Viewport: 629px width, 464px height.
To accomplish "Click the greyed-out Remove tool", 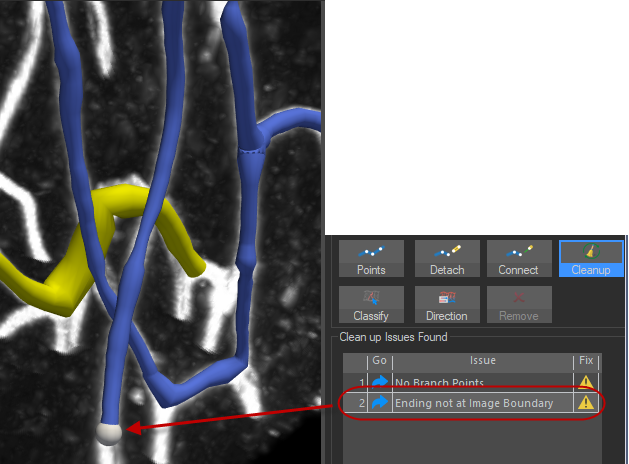I will [518, 304].
